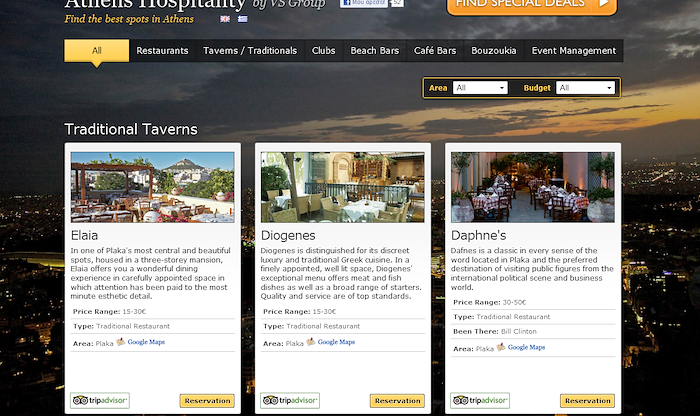Select the Bouzoukia tab

(x=494, y=50)
